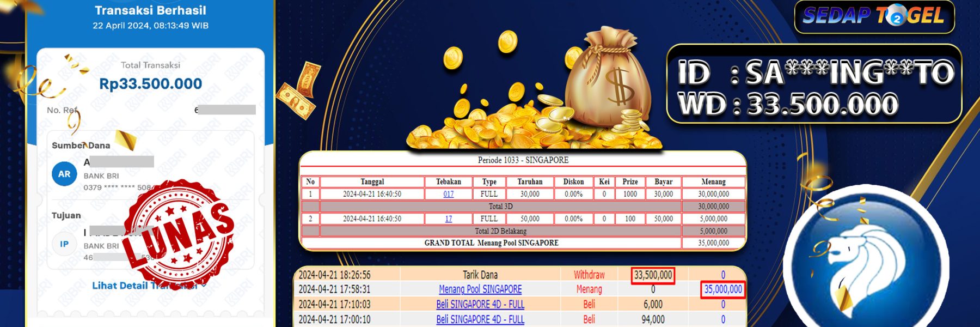Click the 35,000,000 grand total value
Image resolution: width=980 pixels, height=327 pixels.
coord(713,243)
